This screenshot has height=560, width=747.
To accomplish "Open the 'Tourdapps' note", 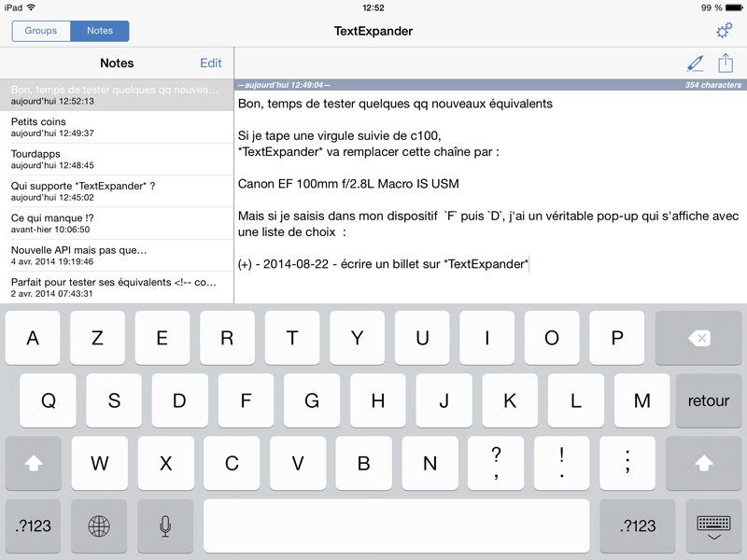I will pos(117,159).
